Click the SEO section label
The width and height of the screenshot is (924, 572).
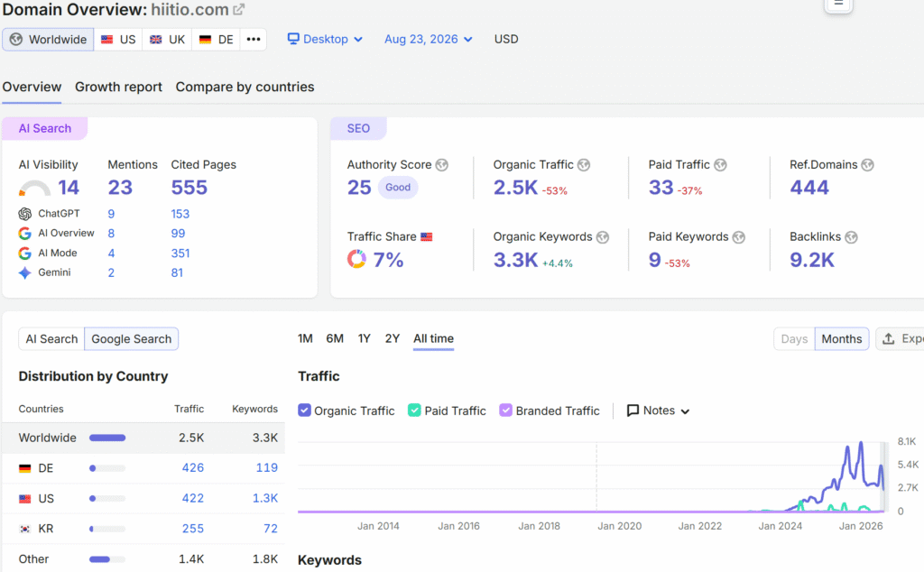pyautogui.click(x=358, y=128)
